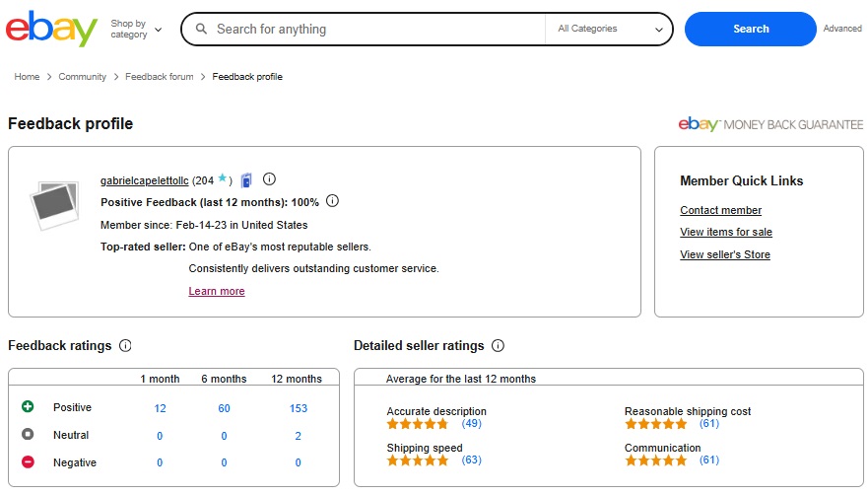The image size is (868, 495).
Task: Go to Home in the breadcrumb
Action: coord(27,77)
